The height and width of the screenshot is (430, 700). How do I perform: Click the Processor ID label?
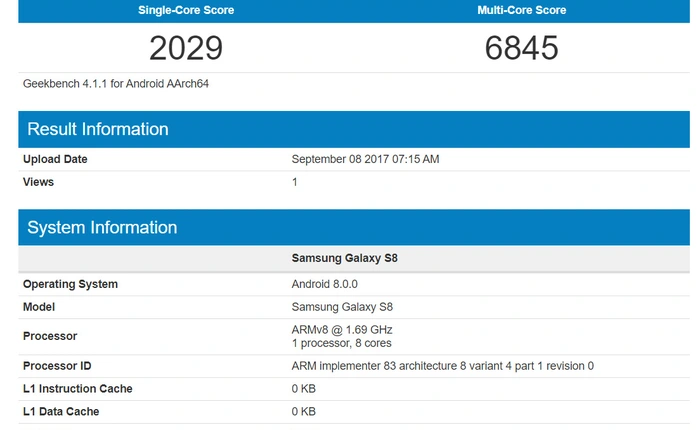57,366
